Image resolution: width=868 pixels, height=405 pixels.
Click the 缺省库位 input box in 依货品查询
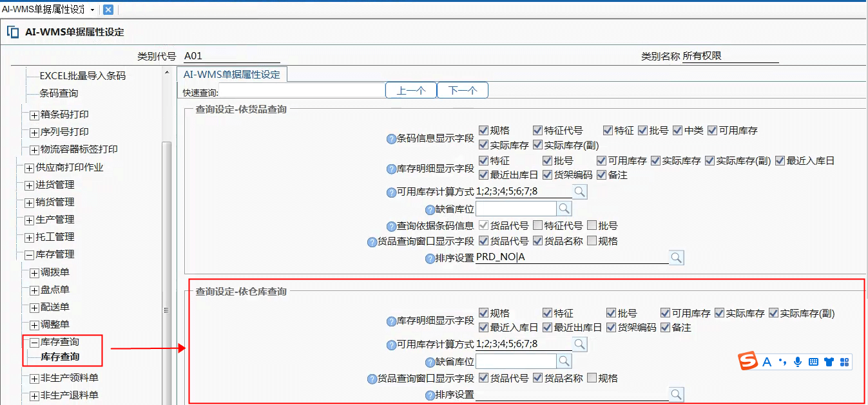[x=516, y=208]
